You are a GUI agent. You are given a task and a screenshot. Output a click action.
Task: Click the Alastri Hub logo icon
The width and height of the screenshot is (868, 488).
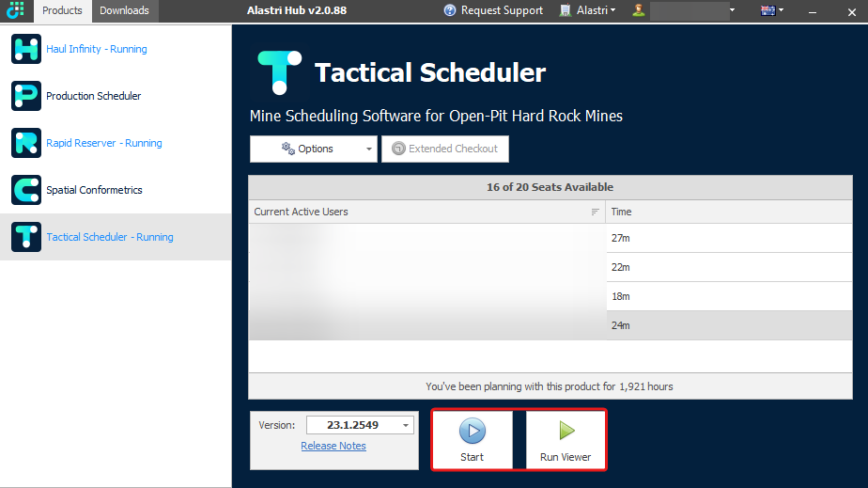click(15, 10)
